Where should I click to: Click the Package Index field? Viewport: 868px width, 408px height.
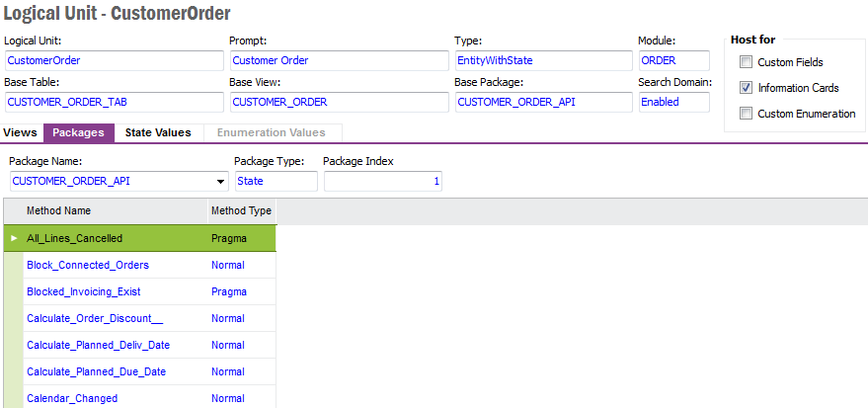pos(382,181)
